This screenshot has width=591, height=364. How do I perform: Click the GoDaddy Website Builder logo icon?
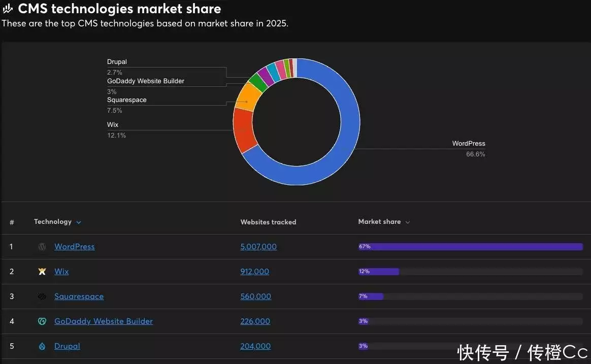(x=42, y=321)
